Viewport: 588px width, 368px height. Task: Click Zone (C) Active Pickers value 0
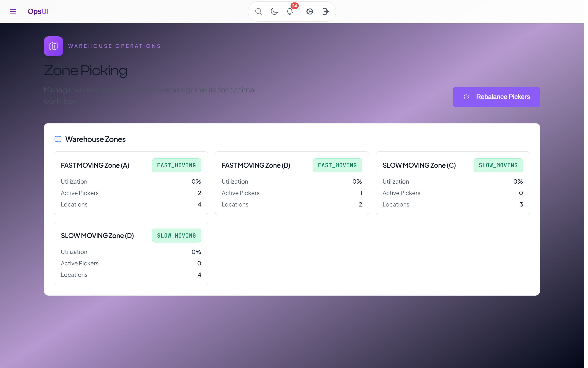point(521,193)
